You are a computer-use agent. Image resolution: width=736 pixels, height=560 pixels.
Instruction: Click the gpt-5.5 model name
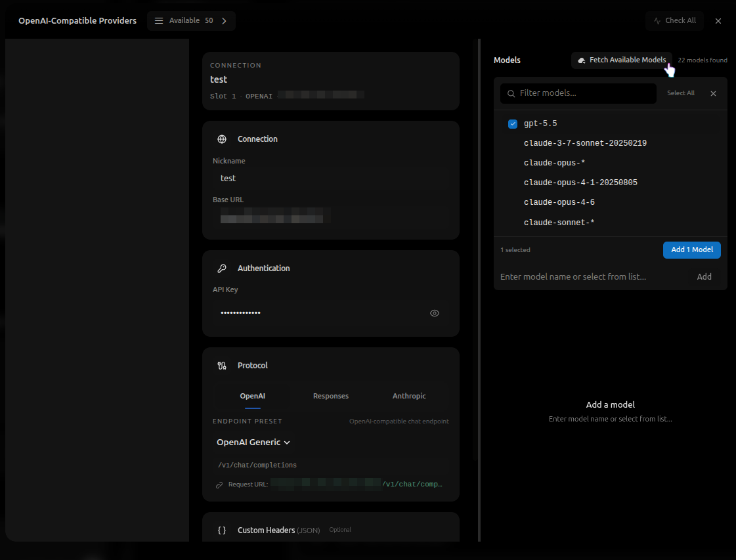pyautogui.click(x=540, y=123)
